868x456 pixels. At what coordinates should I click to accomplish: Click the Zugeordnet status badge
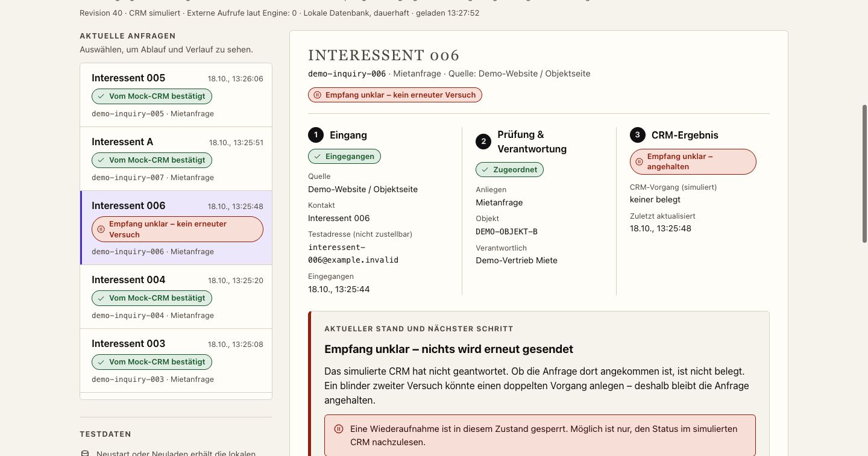[x=509, y=170]
